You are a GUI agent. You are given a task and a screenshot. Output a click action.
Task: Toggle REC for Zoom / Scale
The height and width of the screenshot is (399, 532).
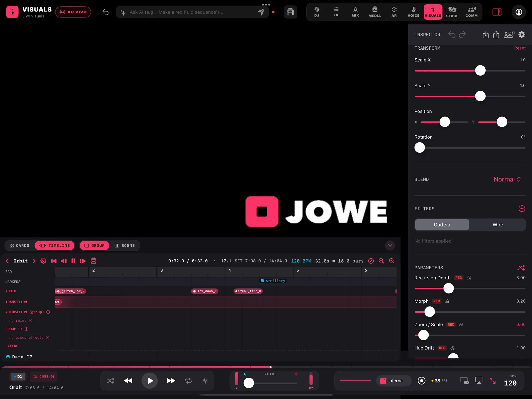pos(451,325)
